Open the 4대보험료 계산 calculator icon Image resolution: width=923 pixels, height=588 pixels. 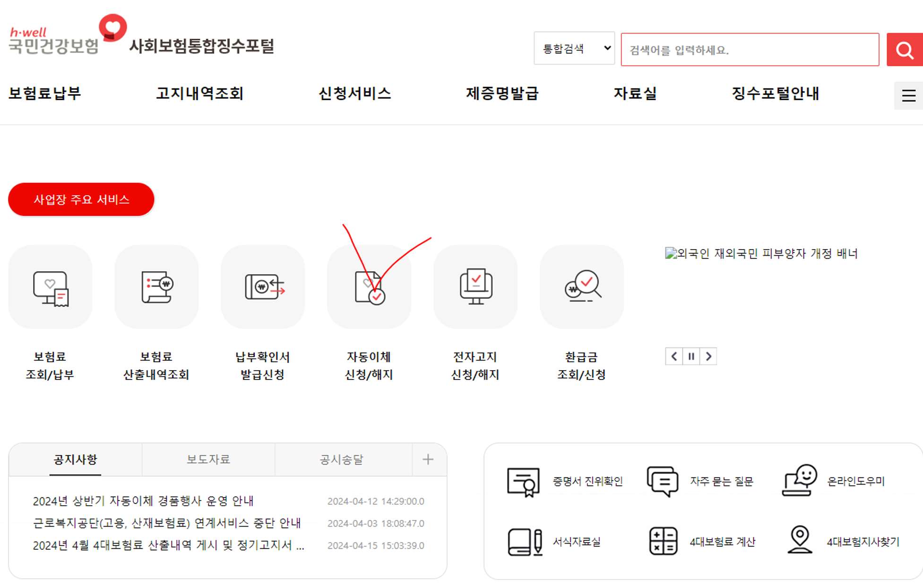[x=663, y=541]
